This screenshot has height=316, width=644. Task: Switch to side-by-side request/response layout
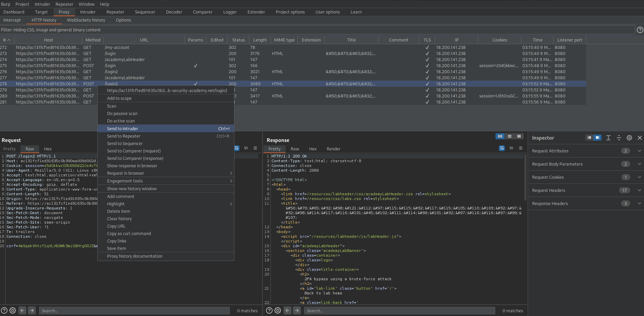(500, 136)
